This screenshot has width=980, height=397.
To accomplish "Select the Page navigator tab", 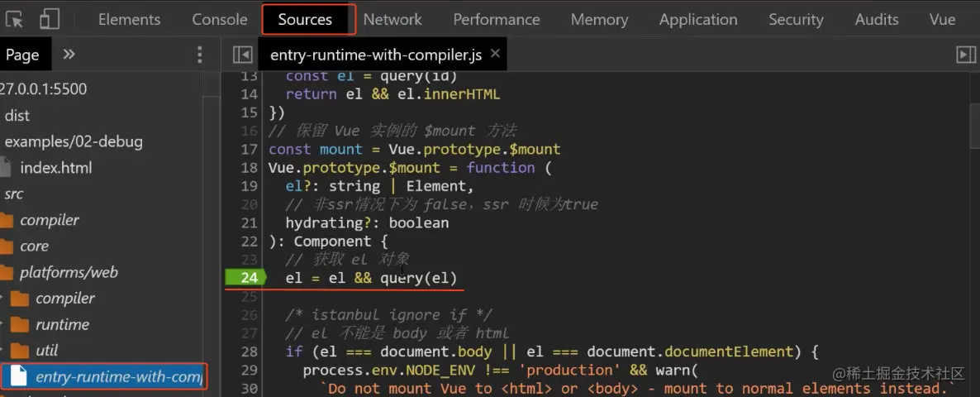I will click(x=22, y=55).
